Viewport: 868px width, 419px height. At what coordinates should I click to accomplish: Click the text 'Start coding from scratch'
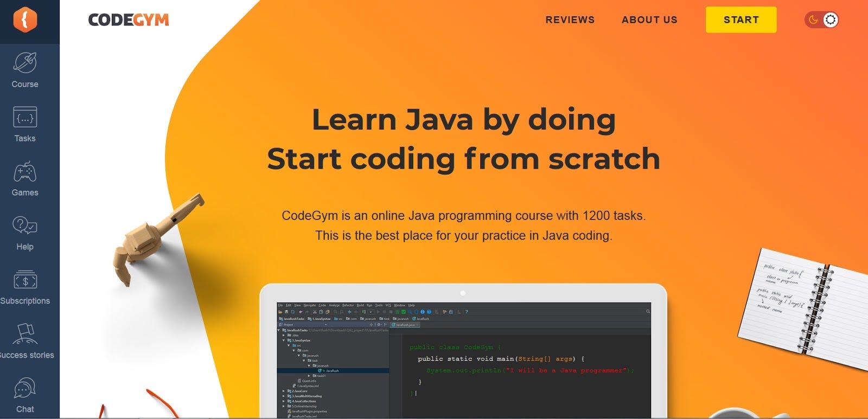coord(463,159)
